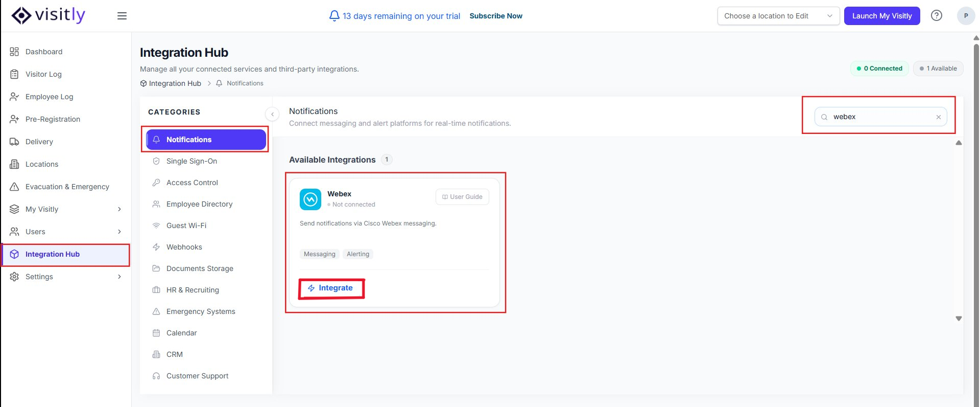This screenshot has height=407, width=980.
Task: Click the Notifications breadcrumb item
Action: coord(240,83)
